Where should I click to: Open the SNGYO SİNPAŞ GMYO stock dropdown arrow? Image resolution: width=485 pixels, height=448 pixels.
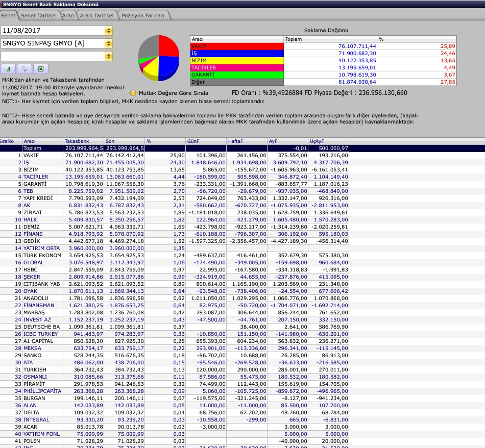tap(109, 43)
